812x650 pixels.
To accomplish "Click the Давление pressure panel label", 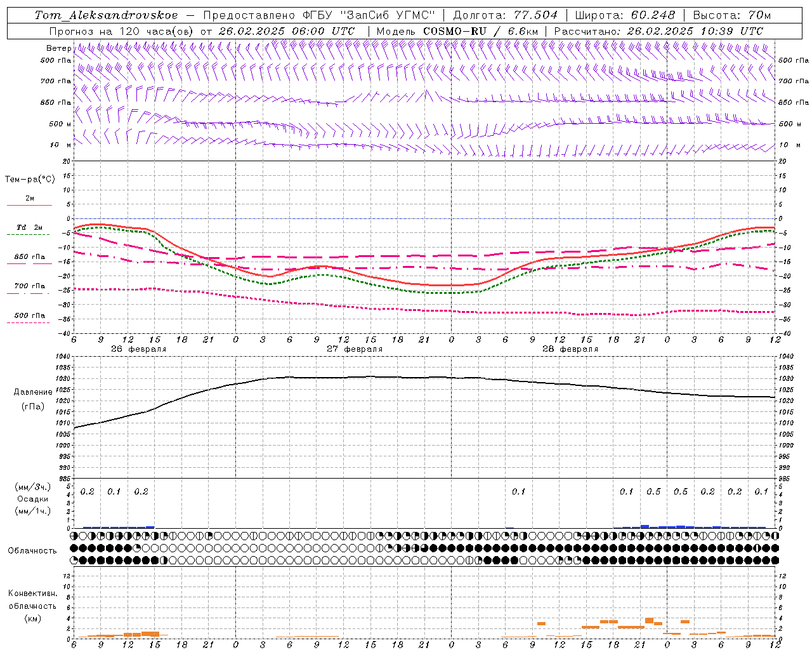I will click(x=33, y=392).
